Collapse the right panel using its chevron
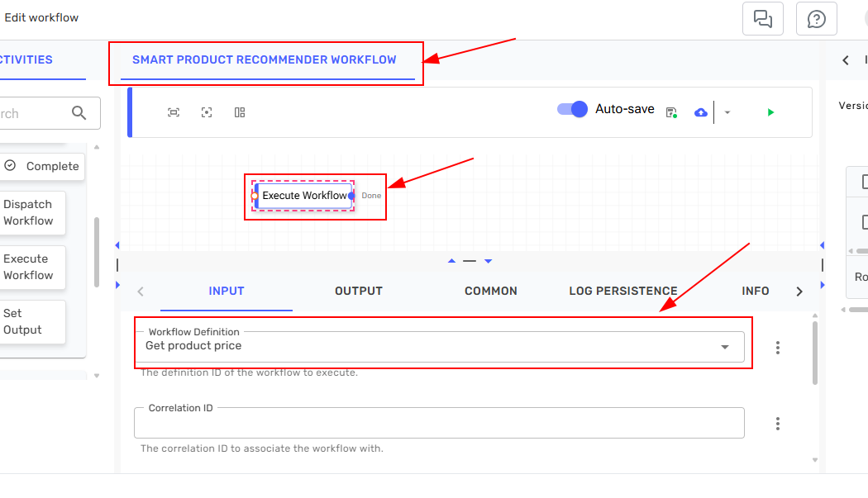 pyautogui.click(x=844, y=59)
